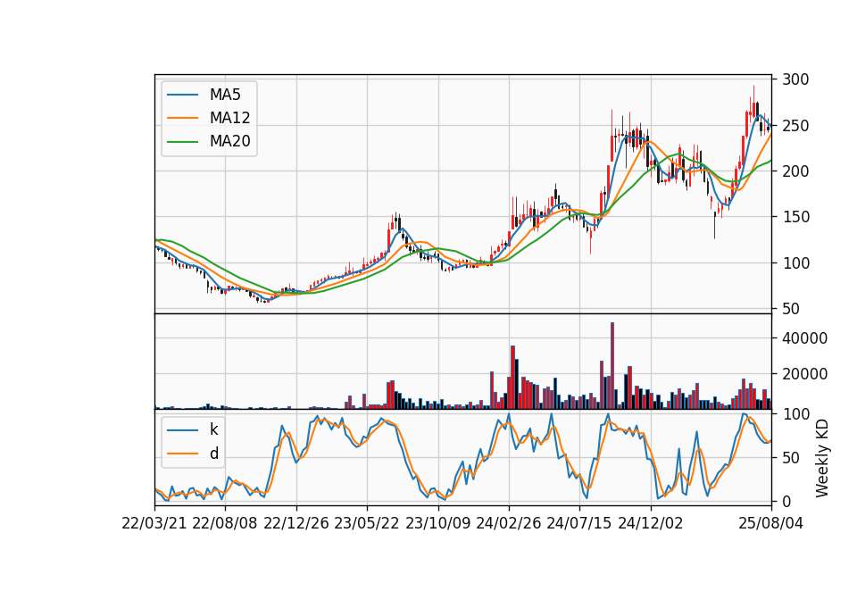Click the MA20 legend label
Screen dimensions: 857x616
(x=229, y=141)
